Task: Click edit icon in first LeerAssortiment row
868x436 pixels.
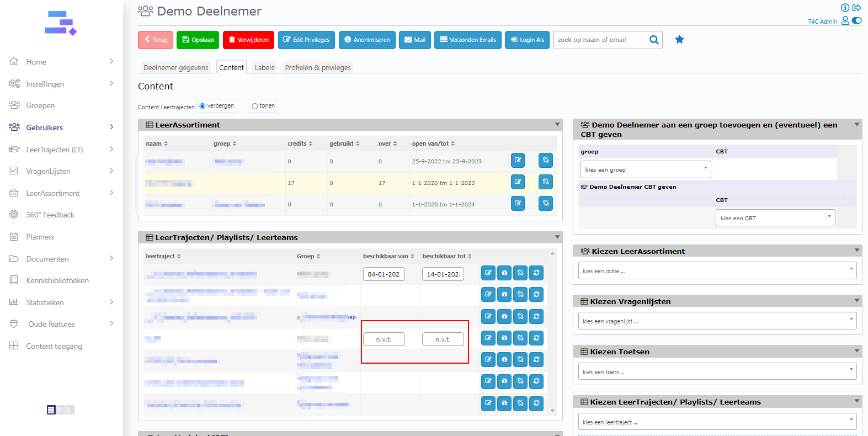Action: pyautogui.click(x=518, y=161)
